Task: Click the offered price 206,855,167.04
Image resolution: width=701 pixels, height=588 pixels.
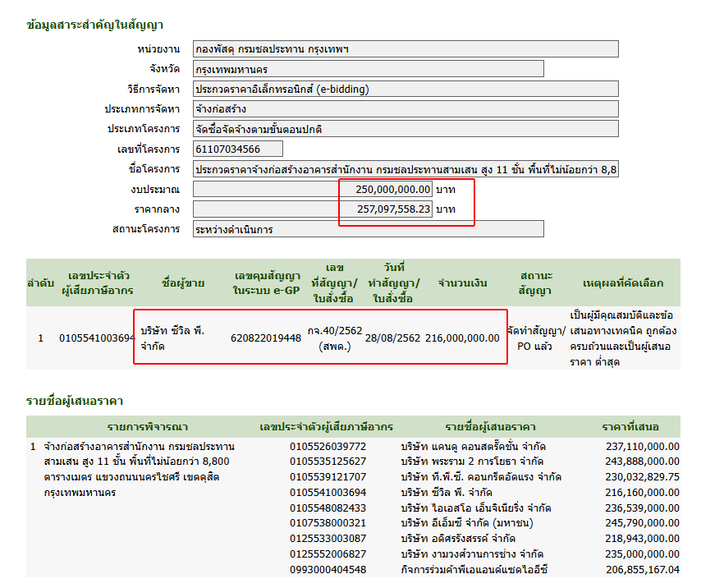Action: (643, 569)
